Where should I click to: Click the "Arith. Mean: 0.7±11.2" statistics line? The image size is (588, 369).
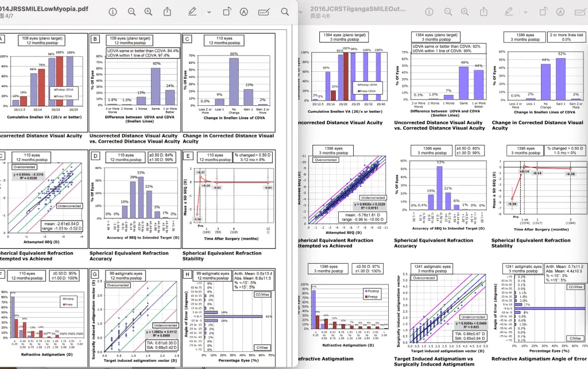[564, 267]
